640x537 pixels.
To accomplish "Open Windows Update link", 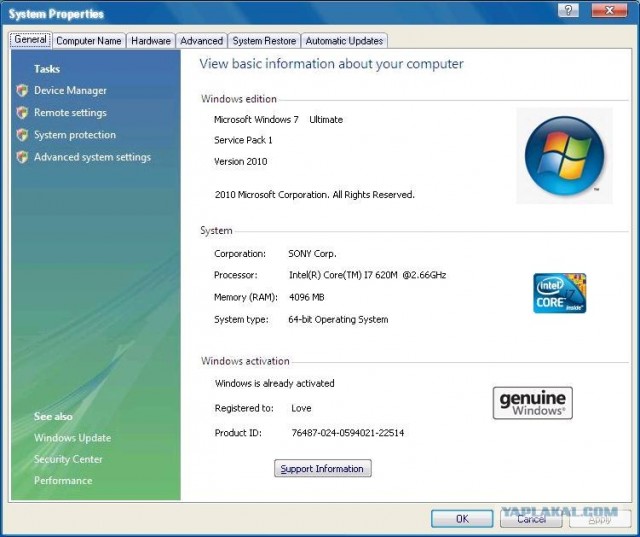I will (x=72, y=437).
